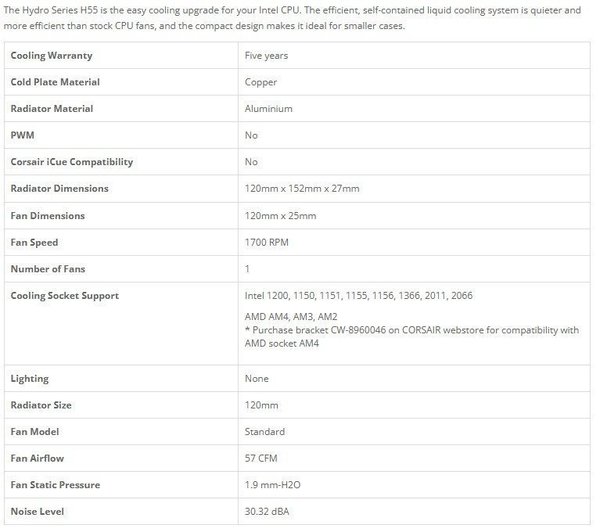Click the Number of Fans label
The height and width of the screenshot is (529, 600).
pyautogui.click(x=48, y=269)
